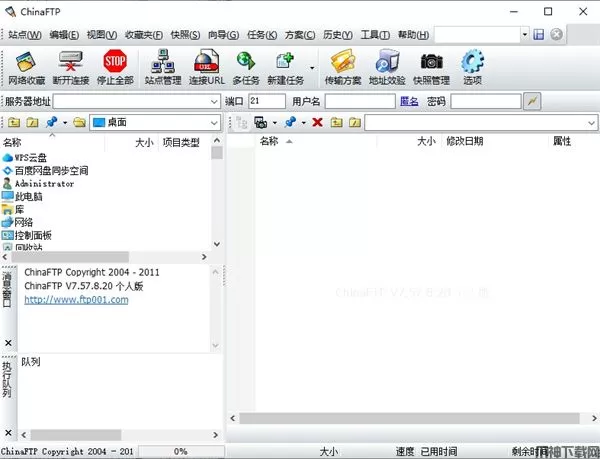Open the 网络收藏 network favorites tool
The height and width of the screenshot is (459, 600).
pyautogui.click(x=26, y=67)
